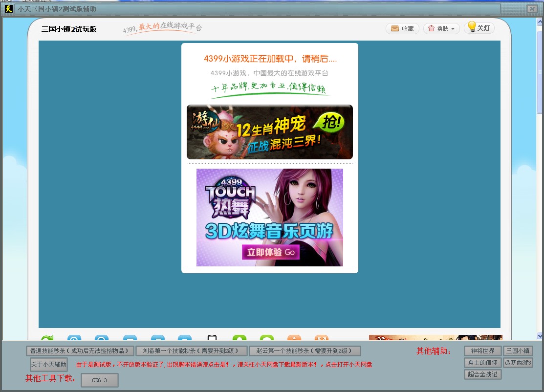The height and width of the screenshot is (392, 544).
Task: Open the 三国小镇 helper
Action: [x=518, y=351]
